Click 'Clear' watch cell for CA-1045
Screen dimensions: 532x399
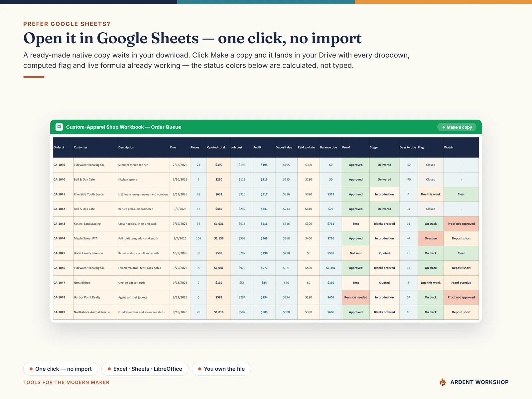[x=461, y=253]
